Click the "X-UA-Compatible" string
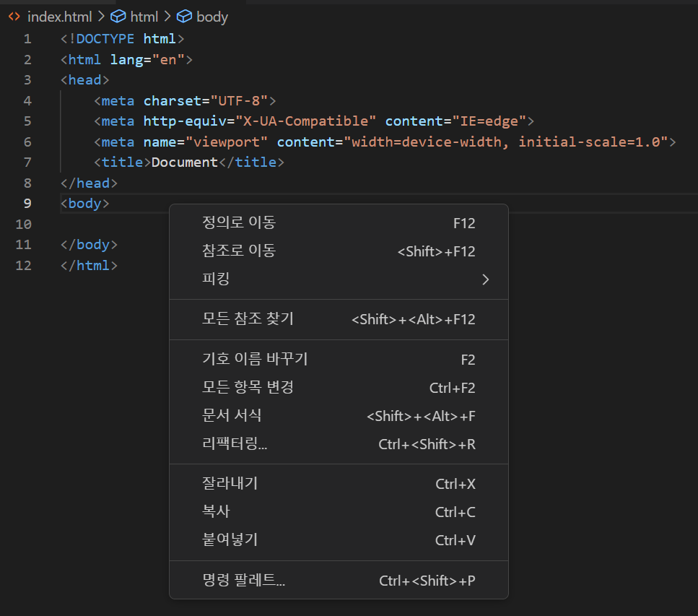Viewport: 698px width, 616px height. point(305,121)
